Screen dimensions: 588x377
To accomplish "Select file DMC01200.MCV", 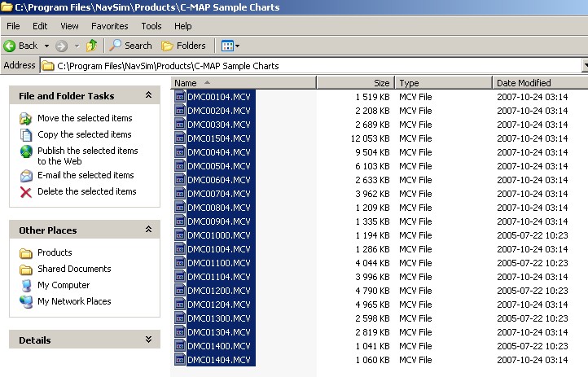I will pyautogui.click(x=218, y=291).
